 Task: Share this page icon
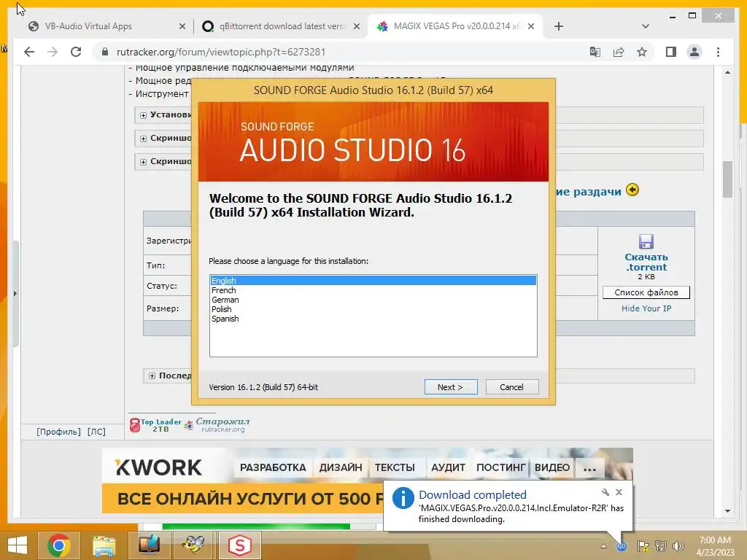pyautogui.click(x=619, y=52)
